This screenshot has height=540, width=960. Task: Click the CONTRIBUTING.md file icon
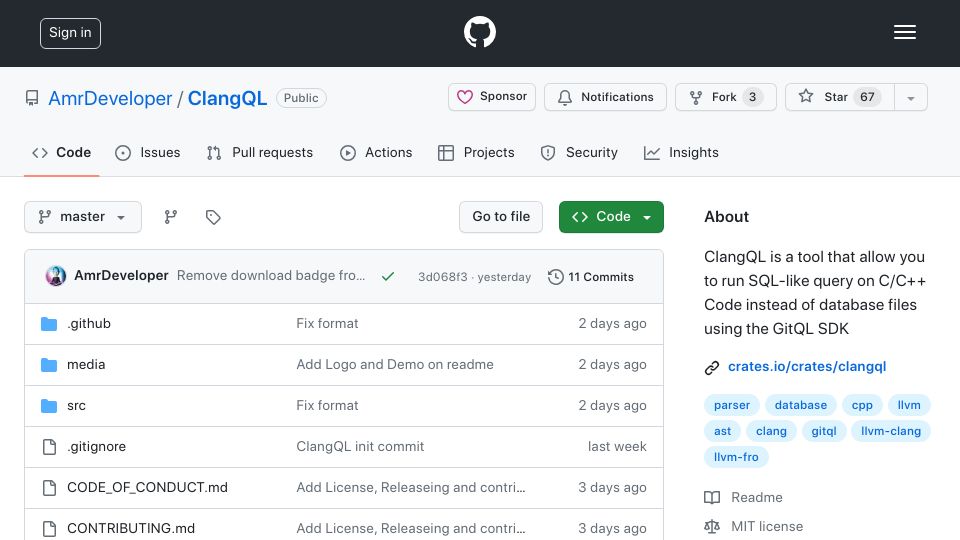point(50,529)
